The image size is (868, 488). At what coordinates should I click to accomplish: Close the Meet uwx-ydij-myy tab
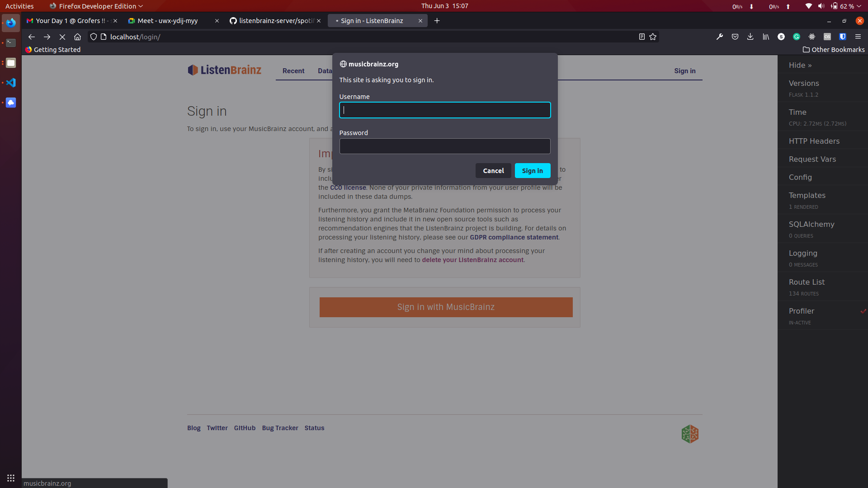point(217,21)
